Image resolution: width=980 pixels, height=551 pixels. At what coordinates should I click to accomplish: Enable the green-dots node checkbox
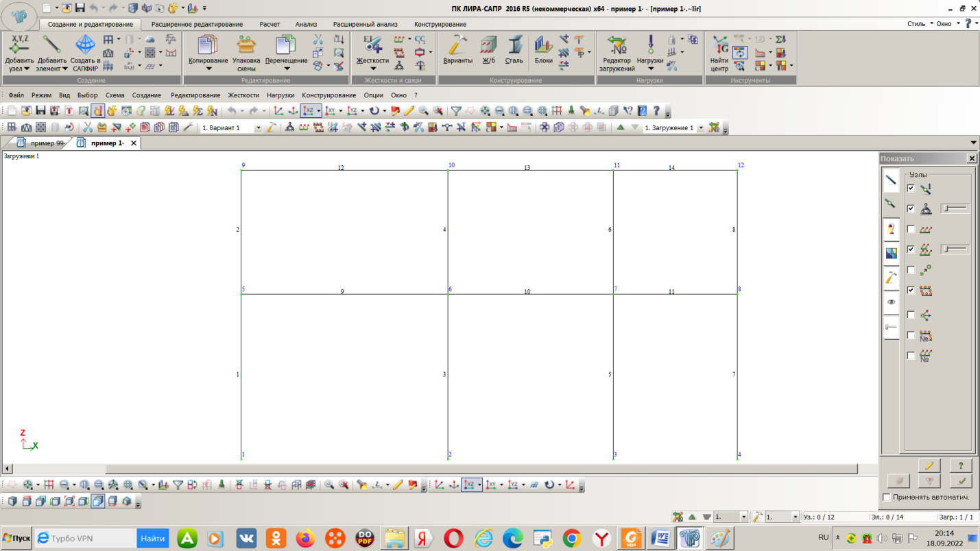pyautogui.click(x=911, y=270)
